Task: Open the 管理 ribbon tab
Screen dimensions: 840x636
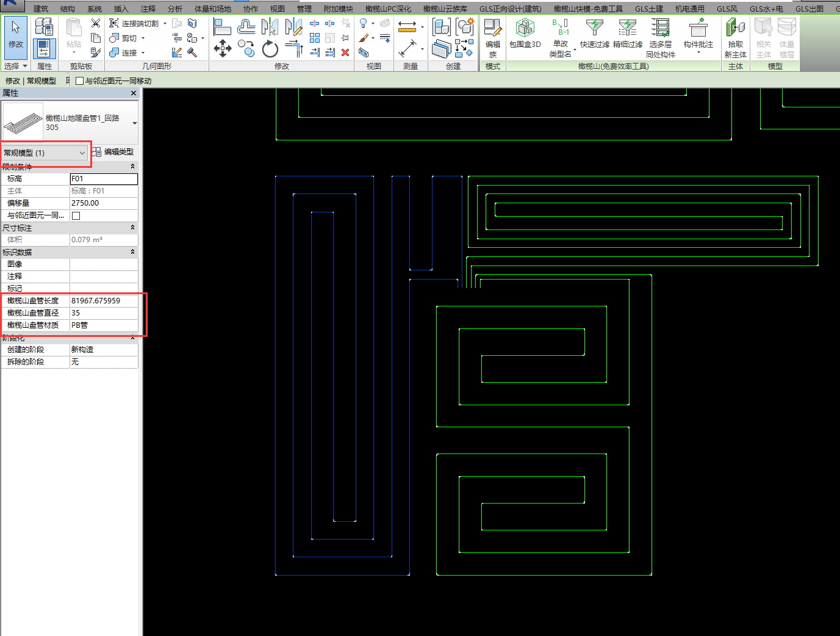Action: coord(304,9)
